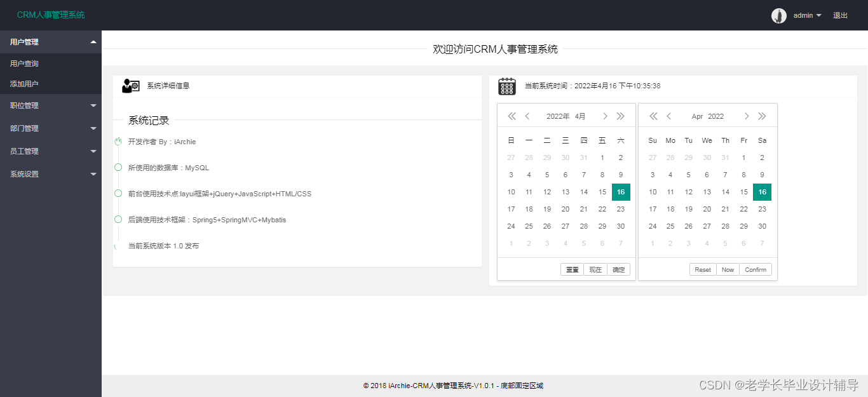Click the 确定 button on the Chinese calendar
The height and width of the screenshot is (397, 868).
tap(618, 269)
